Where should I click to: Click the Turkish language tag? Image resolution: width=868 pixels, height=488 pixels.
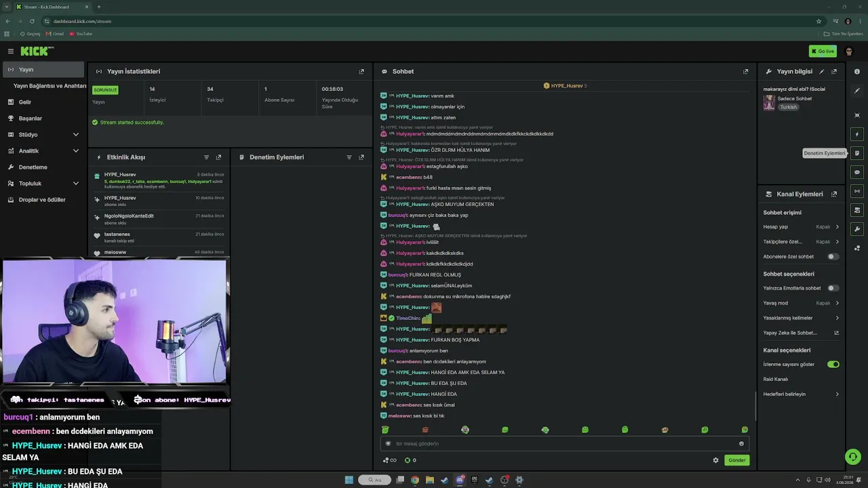(788, 107)
